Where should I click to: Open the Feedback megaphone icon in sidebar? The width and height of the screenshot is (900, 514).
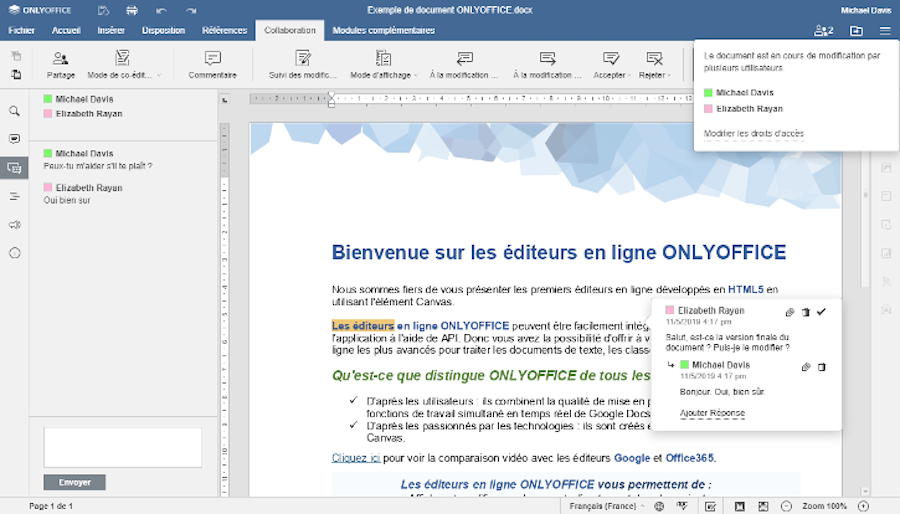coord(14,225)
